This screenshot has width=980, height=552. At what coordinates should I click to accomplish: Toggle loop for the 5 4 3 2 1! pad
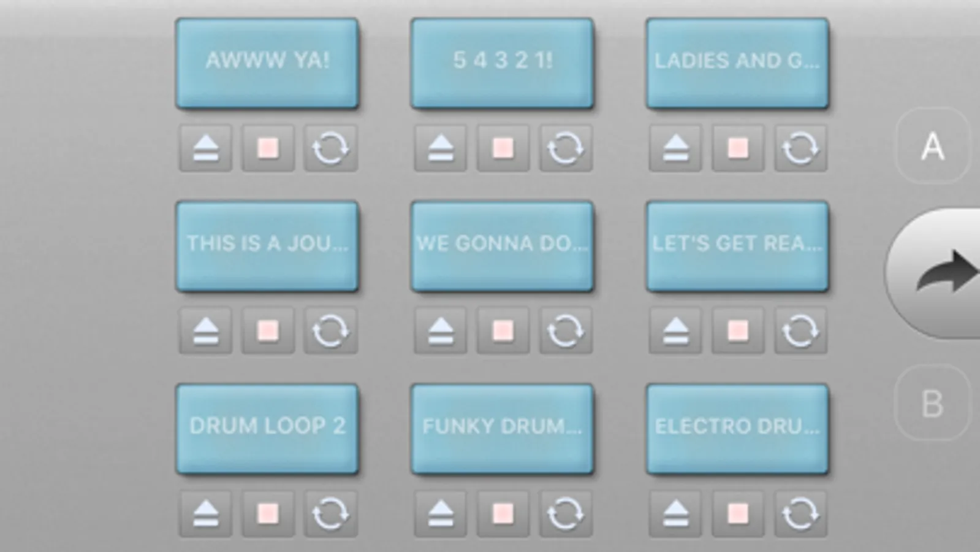[x=565, y=148]
